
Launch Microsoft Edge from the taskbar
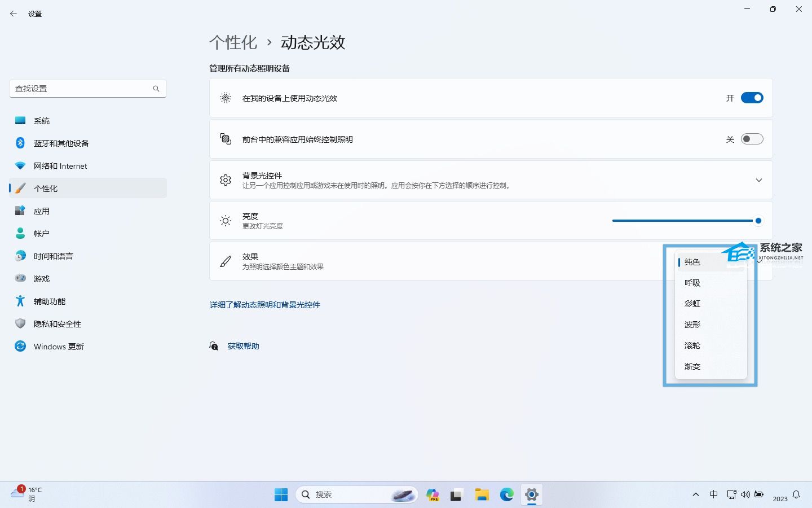click(506, 494)
